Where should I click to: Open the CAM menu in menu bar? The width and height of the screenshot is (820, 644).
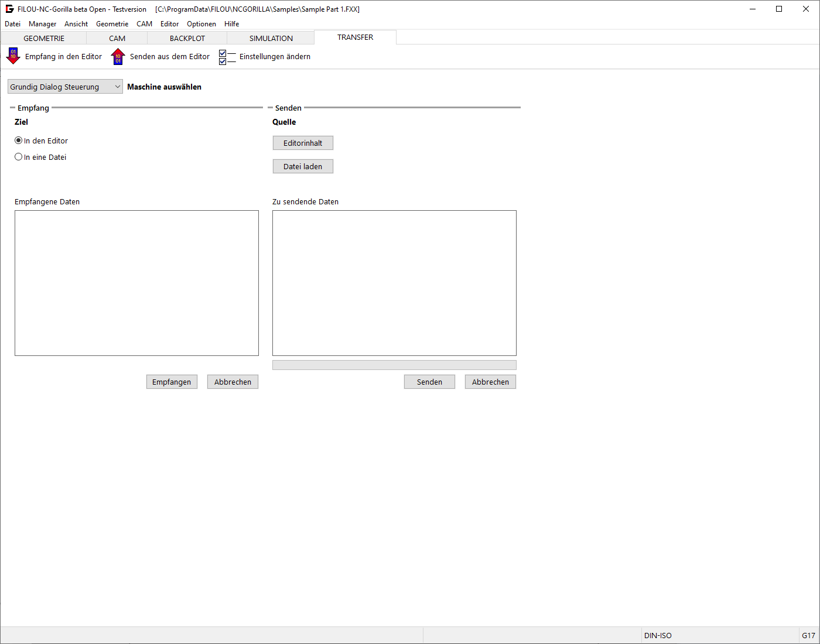click(x=144, y=24)
